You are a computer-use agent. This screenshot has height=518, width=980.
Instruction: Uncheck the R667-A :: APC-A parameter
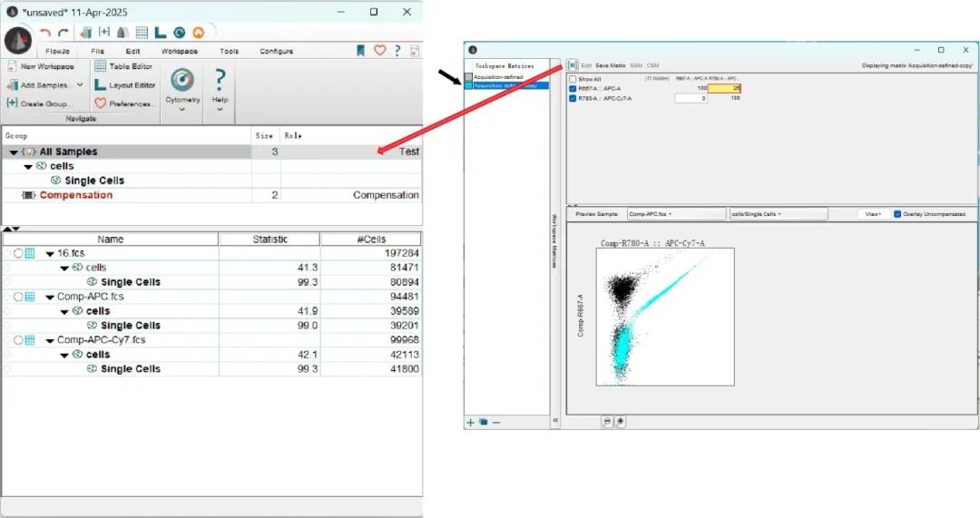point(573,88)
